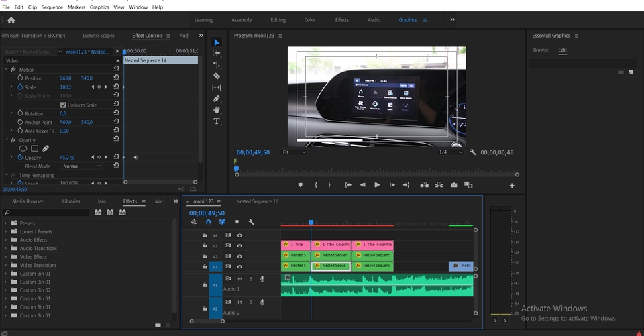Choose the Hand tool
The width and height of the screenshot is (644, 336).
[217, 110]
